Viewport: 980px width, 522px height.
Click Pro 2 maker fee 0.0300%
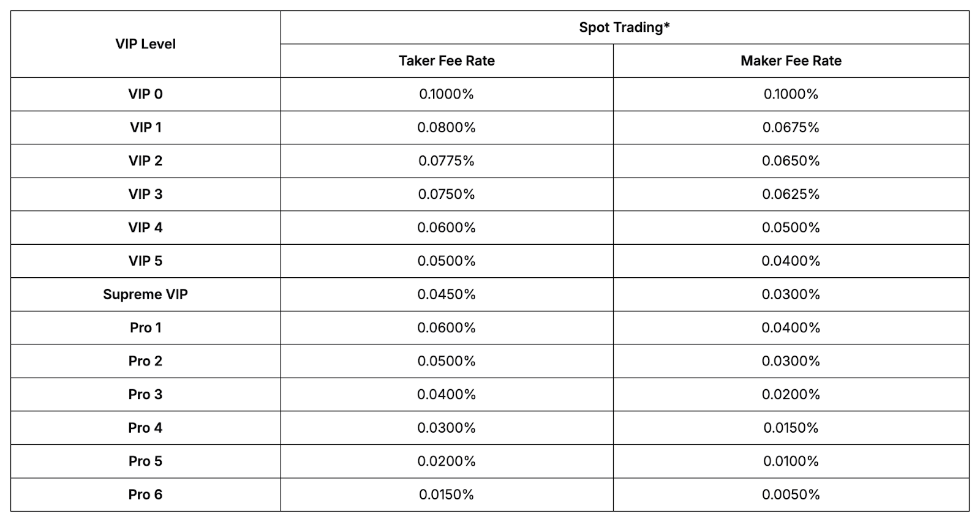(x=791, y=361)
